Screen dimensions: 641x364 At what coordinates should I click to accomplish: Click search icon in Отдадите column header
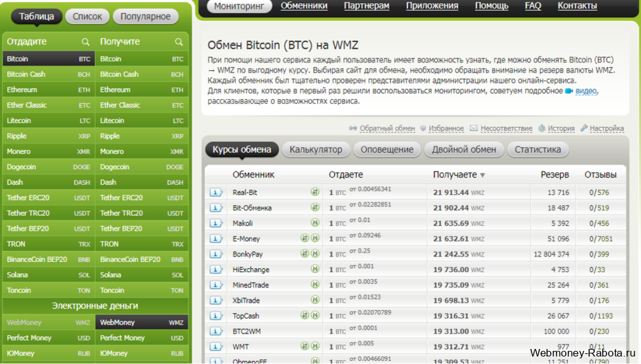pyautogui.click(x=85, y=42)
